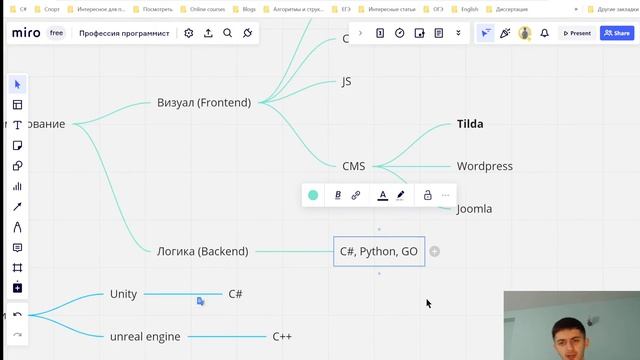
Task: Select the C++ node
Action: tap(282, 336)
